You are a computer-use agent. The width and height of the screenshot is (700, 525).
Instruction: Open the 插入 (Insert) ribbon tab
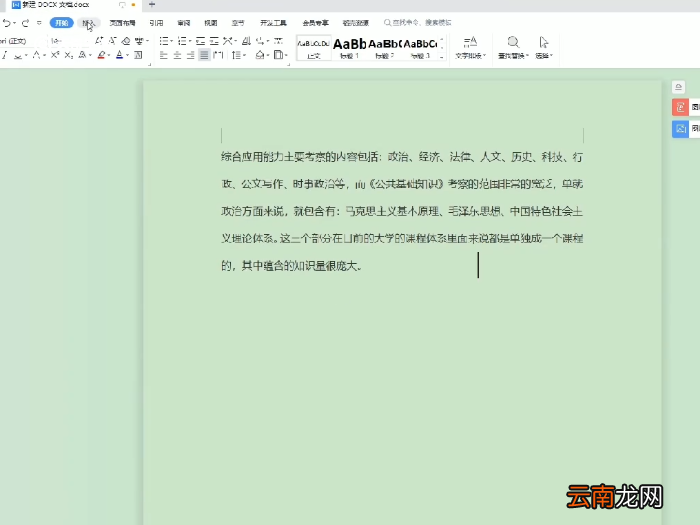click(x=88, y=23)
